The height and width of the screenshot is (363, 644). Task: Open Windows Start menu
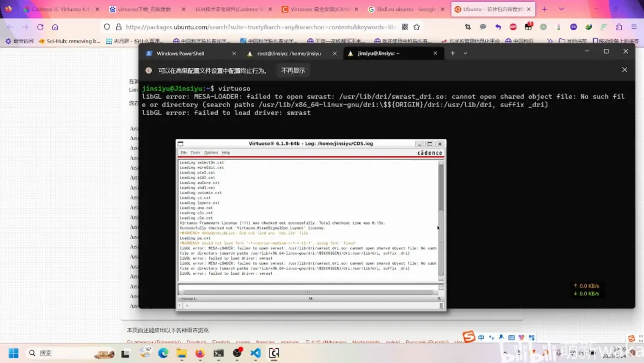click(14, 353)
